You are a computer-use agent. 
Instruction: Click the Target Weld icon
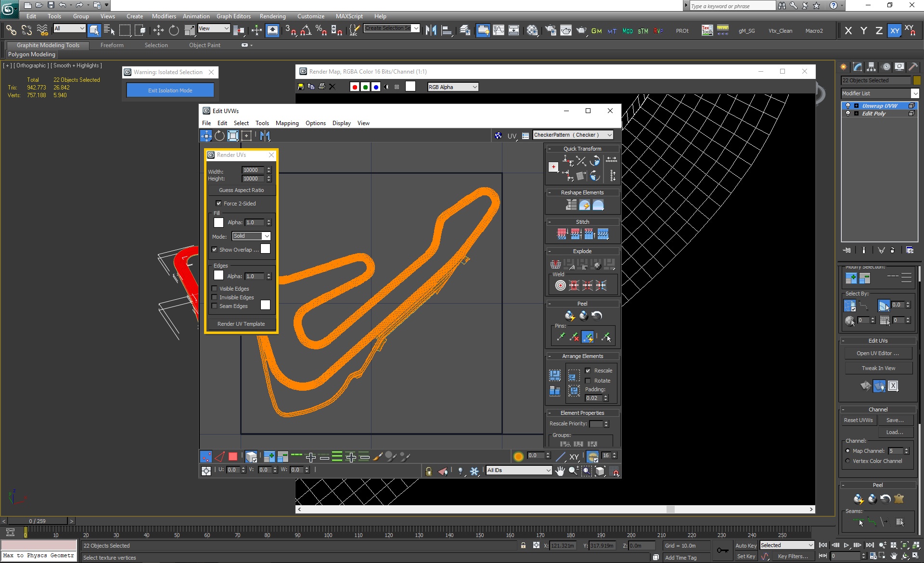(x=560, y=285)
